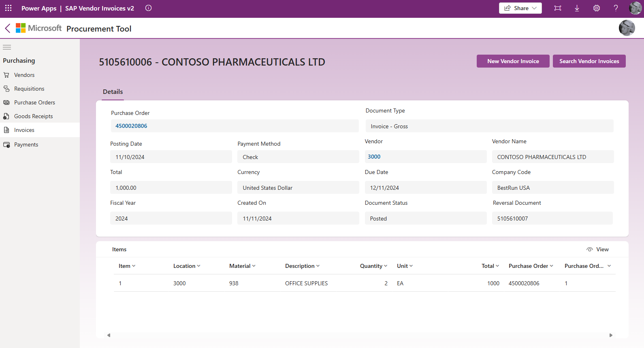Open purchase order link 4500020806
The height and width of the screenshot is (348, 644).
(x=131, y=126)
